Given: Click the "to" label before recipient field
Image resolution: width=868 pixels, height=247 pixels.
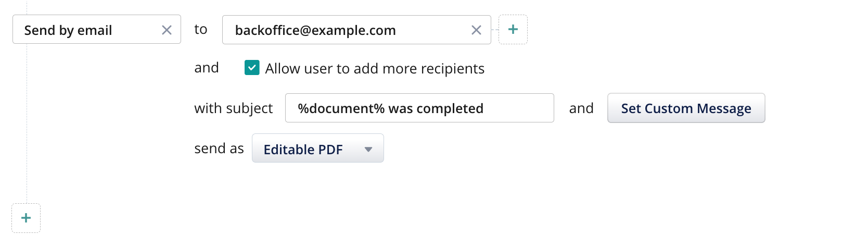Looking at the screenshot, I should pos(201,29).
